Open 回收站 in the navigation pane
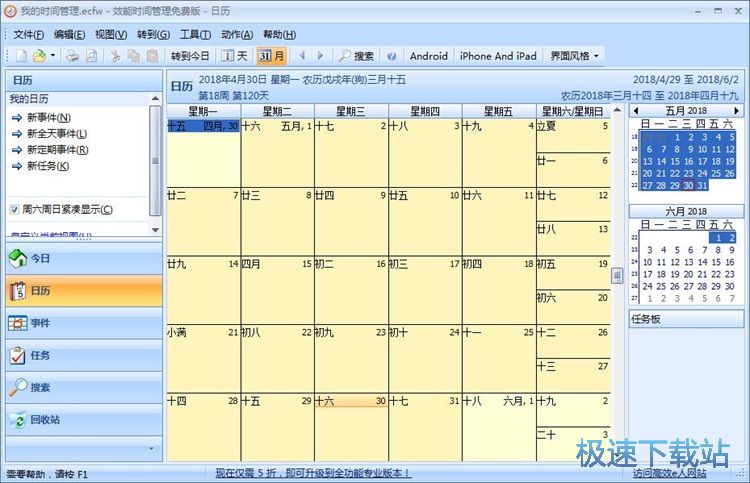Viewport: 750px width, 483px height. click(x=84, y=420)
